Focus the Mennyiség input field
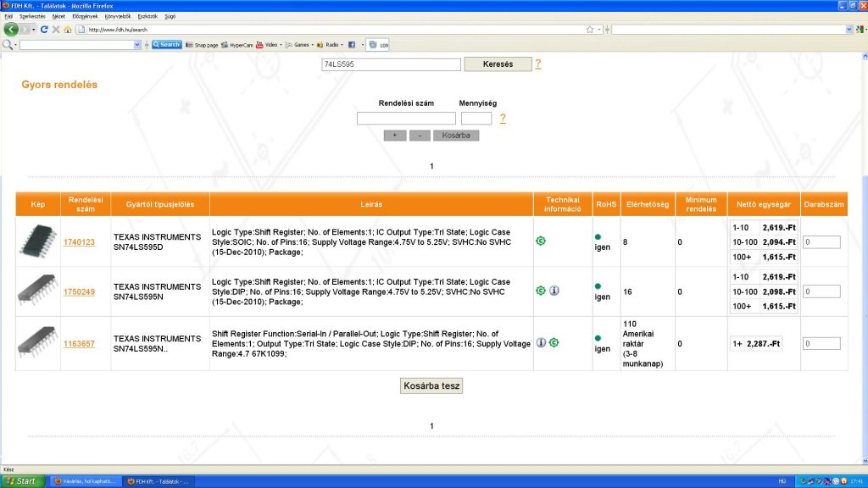 [x=476, y=119]
